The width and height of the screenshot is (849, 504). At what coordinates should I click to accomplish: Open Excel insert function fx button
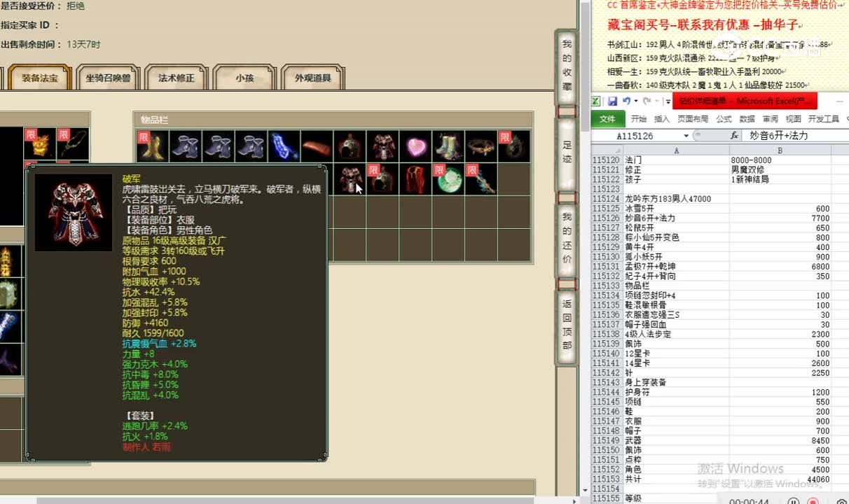[734, 136]
